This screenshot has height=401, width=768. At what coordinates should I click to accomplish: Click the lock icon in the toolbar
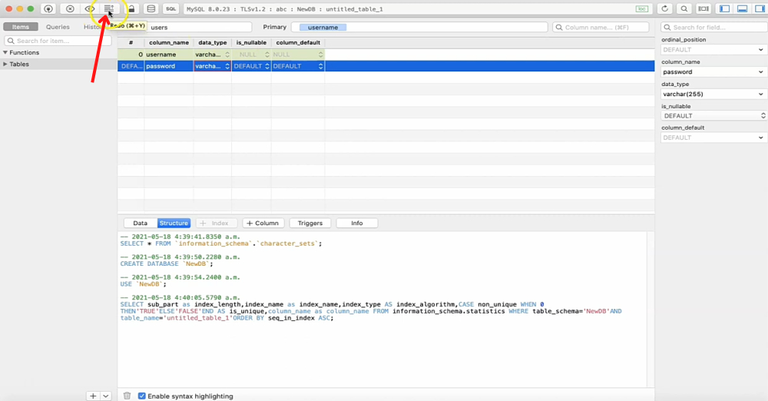tap(130, 8)
